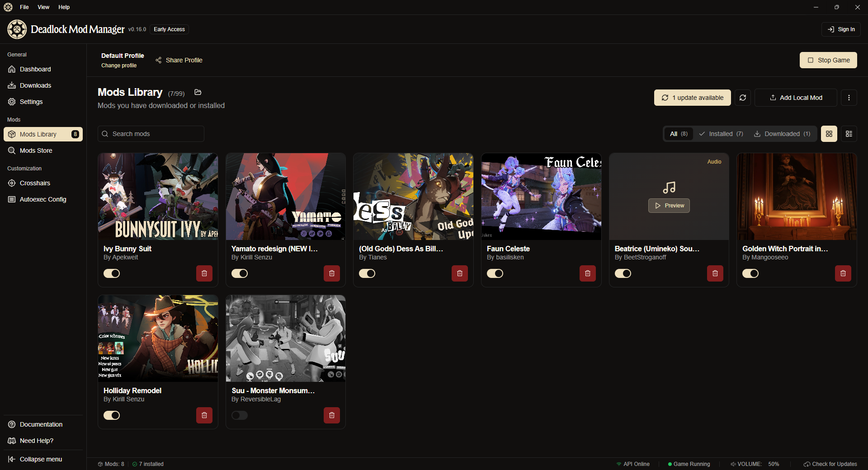868x470 pixels.
Task: Toggle off the Holliday Remodel mod
Action: coord(112,415)
